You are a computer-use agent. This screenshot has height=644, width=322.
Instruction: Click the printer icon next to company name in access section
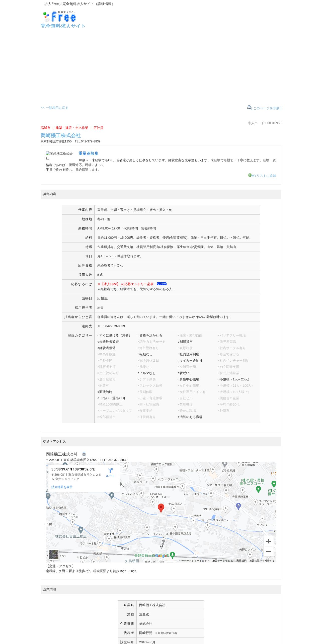pos(84,454)
